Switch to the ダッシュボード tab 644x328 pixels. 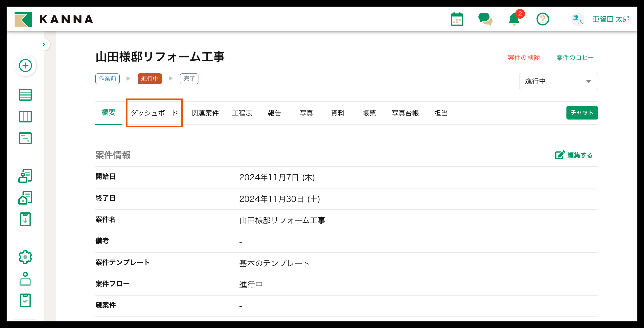pos(154,113)
